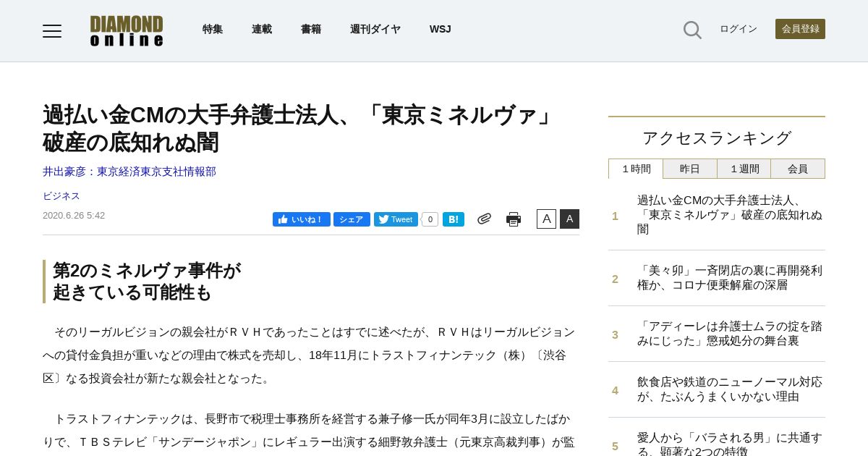Open rank 3 article about アディーレ懲戒処分
Image resolution: width=868 pixels, height=456 pixels.
click(x=730, y=334)
